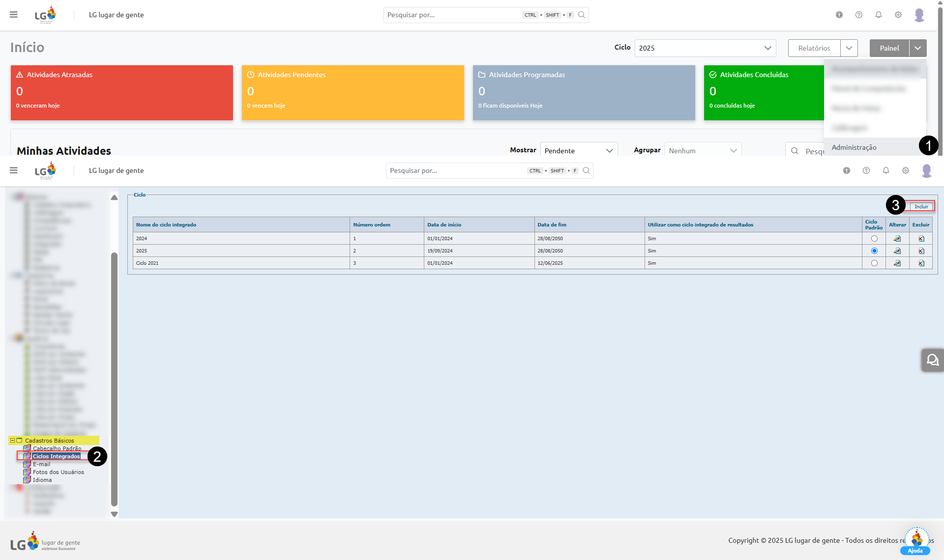
Task: Open the Mostrar Pendente dropdown
Action: [x=579, y=150]
